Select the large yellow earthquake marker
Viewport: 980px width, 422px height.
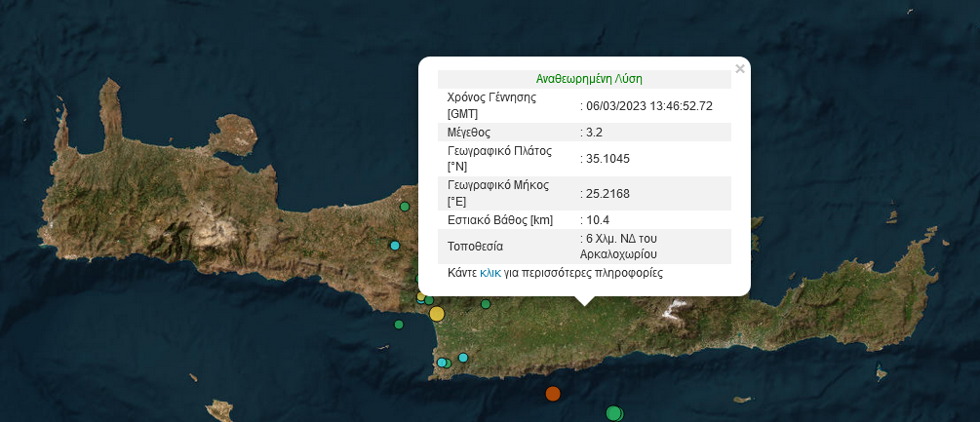tap(437, 313)
